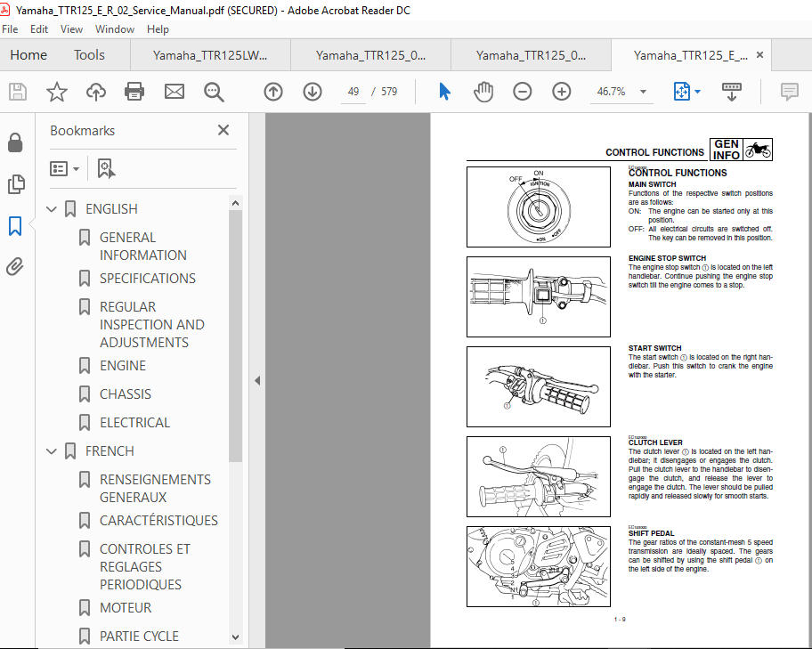This screenshot has width=812, height=649.
Task: Click the fit page icon
Action: click(x=681, y=92)
